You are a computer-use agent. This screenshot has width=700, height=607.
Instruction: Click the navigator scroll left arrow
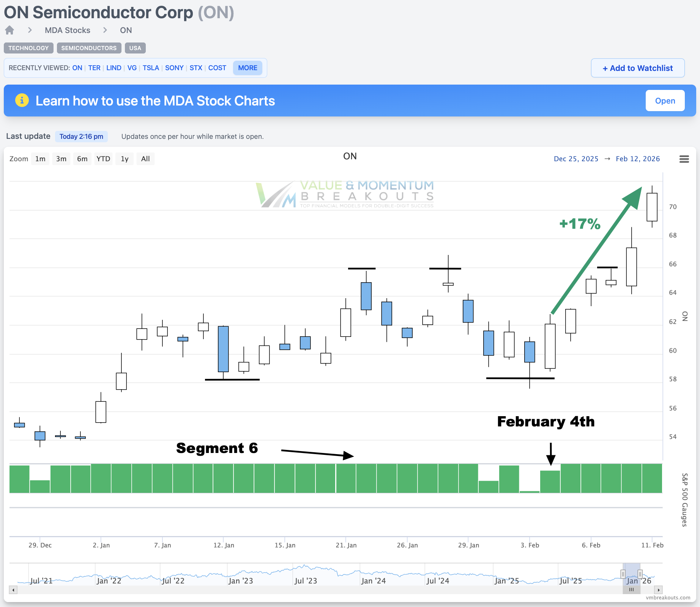click(x=13, y=590)
